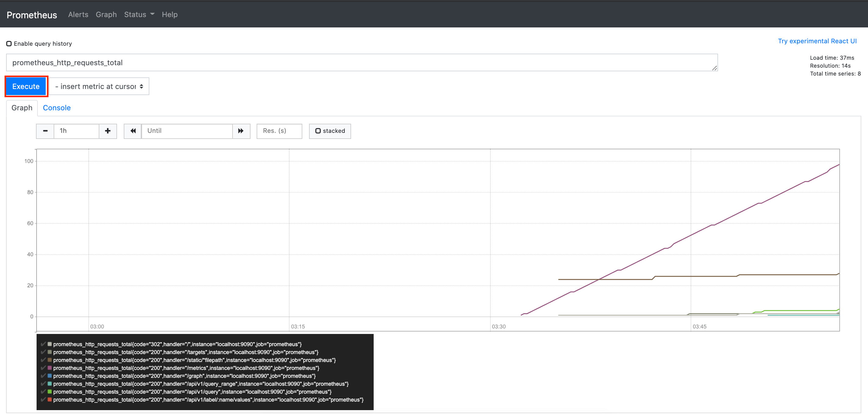Switch to the Console tab
Screen dimensions: 868x415
click(x=57, y=108)
